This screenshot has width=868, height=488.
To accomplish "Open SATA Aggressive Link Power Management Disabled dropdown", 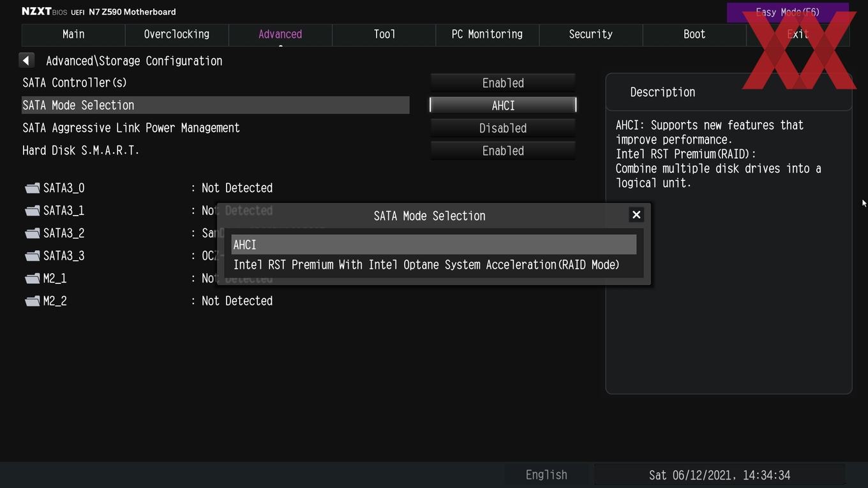I will click(x=503, y=128).
